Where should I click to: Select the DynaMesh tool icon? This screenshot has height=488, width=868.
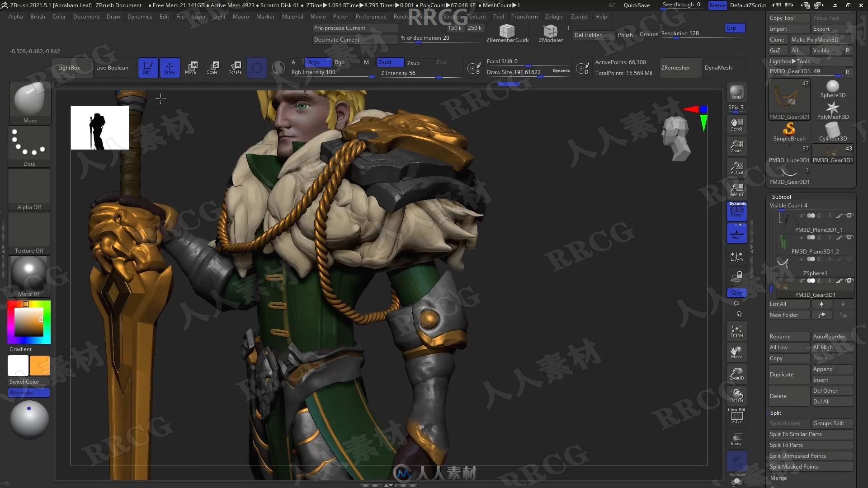coord(718,67)
